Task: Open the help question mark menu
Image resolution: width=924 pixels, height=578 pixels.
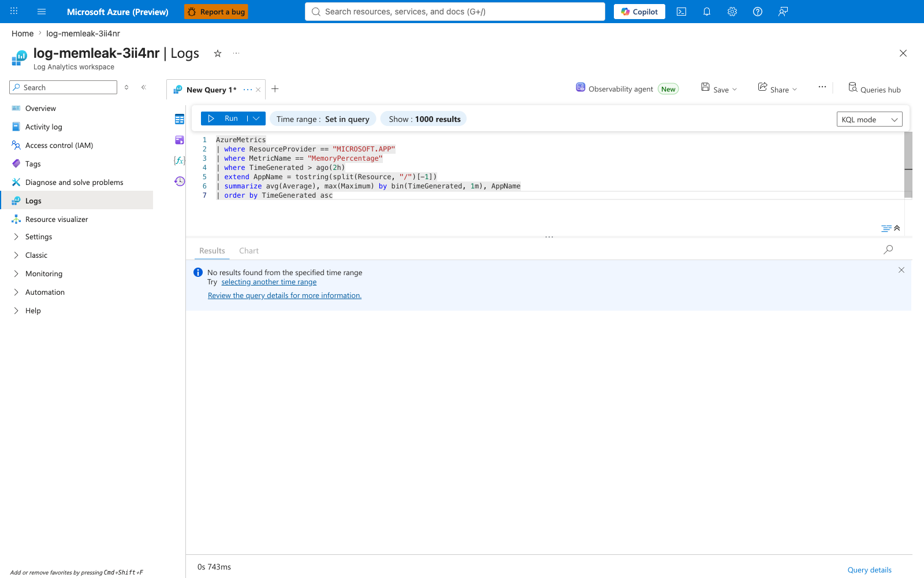Action: click(x=758, y=12)
